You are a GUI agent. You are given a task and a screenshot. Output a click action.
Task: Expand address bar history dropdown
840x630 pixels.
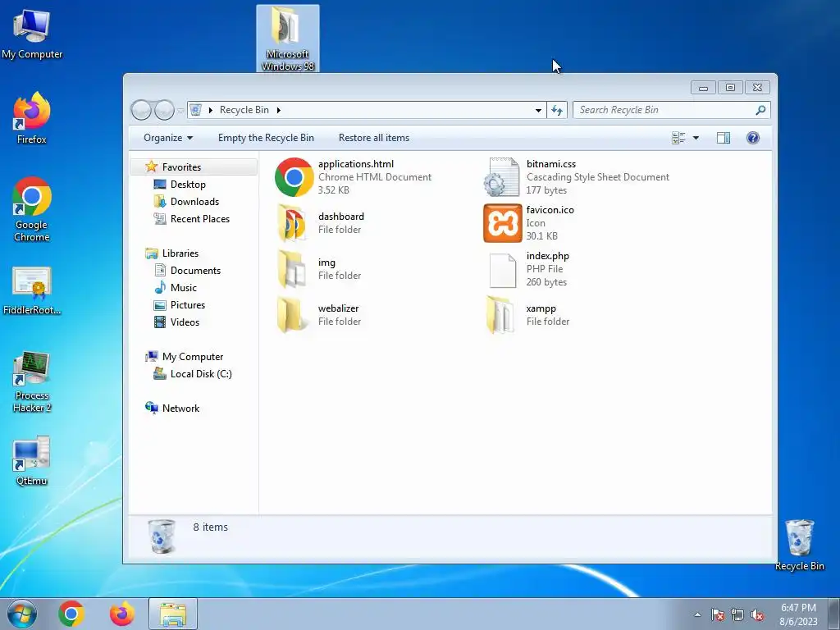(x=538, y=111)
